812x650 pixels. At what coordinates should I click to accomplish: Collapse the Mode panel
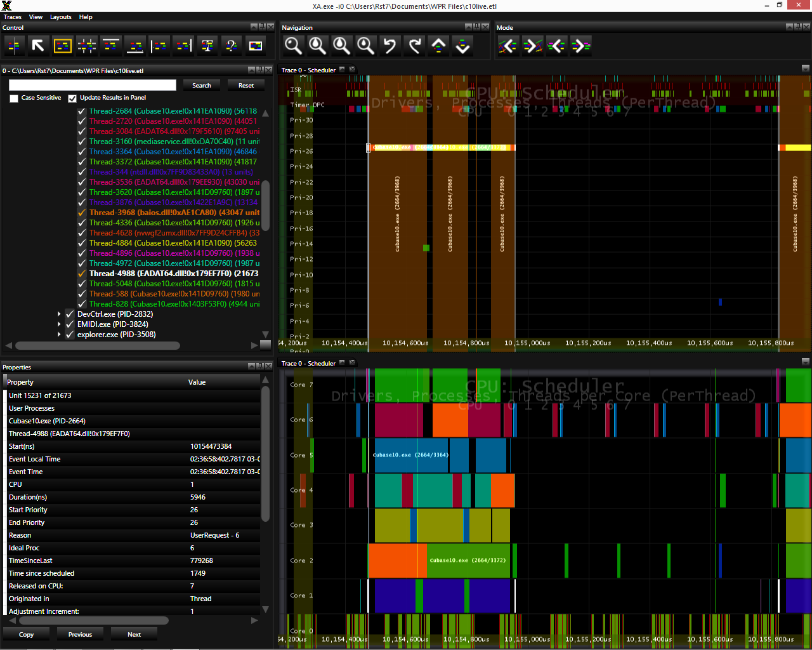789,27
